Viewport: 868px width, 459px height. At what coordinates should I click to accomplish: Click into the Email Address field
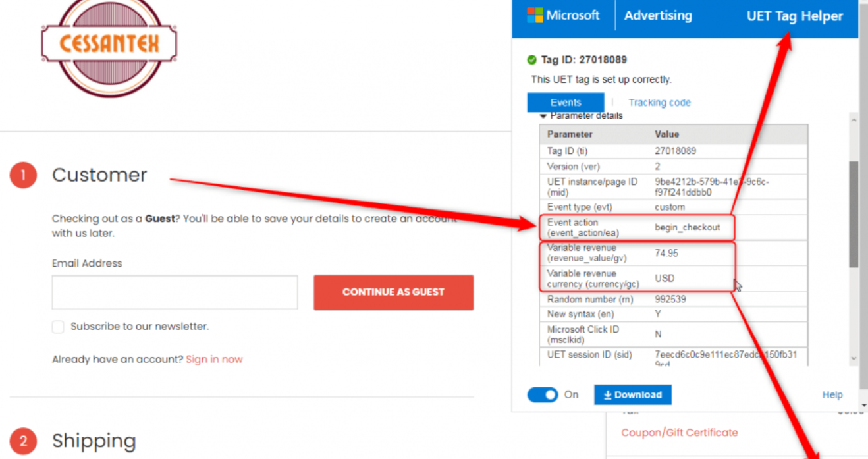[175, 292]
